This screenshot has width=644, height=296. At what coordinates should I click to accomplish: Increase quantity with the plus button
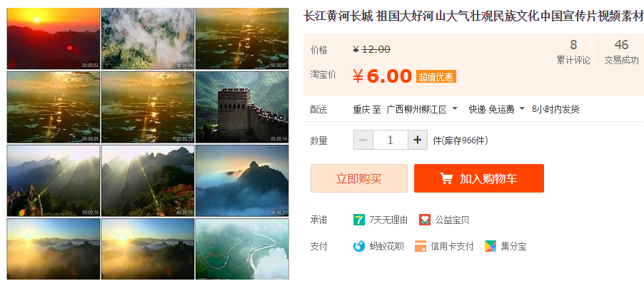coord(418,140)
